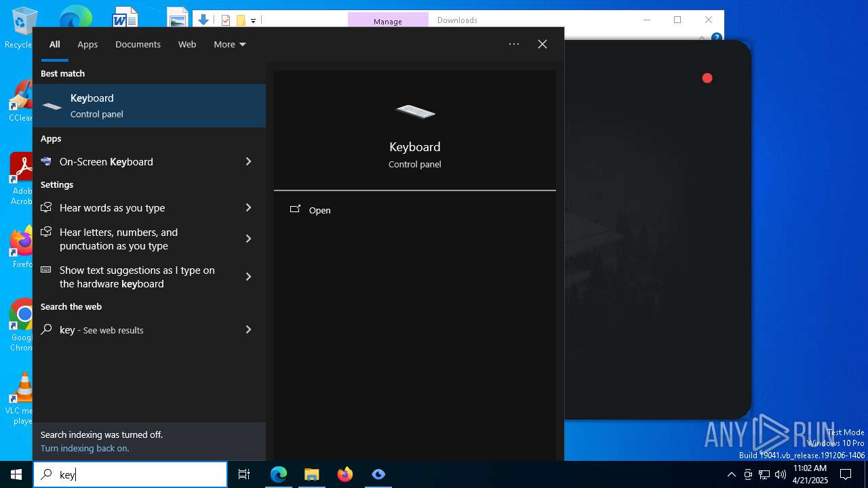Minimize the Downloads Explorer window
The height and width of the screenshot is (488, 868).
pos(646,20)
